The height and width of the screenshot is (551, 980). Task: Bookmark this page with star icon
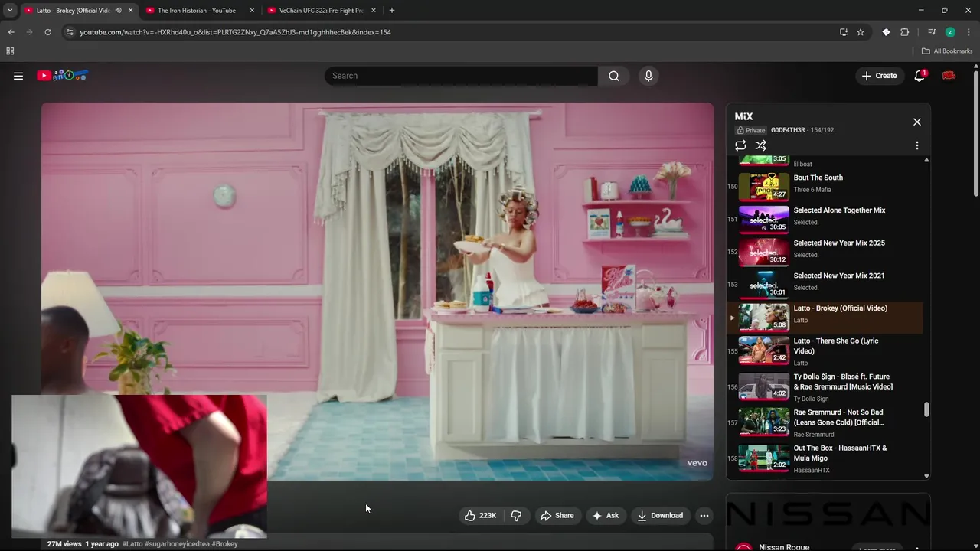pyautogui.click(x=861, y=32)
